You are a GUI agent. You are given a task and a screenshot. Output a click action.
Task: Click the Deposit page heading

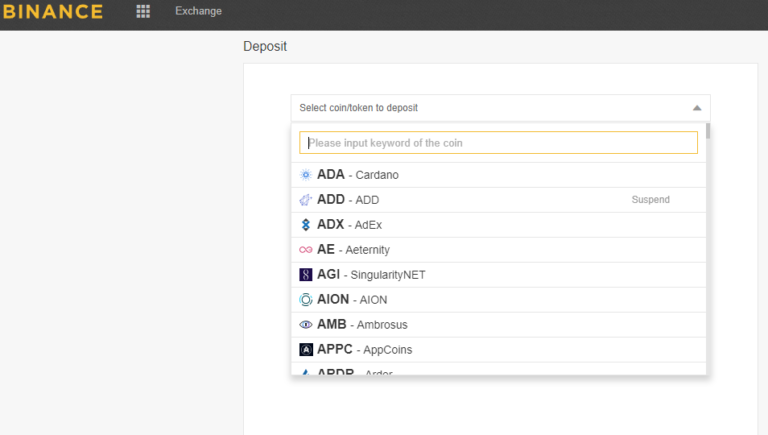pyautogui.click(x=265, y=47)
